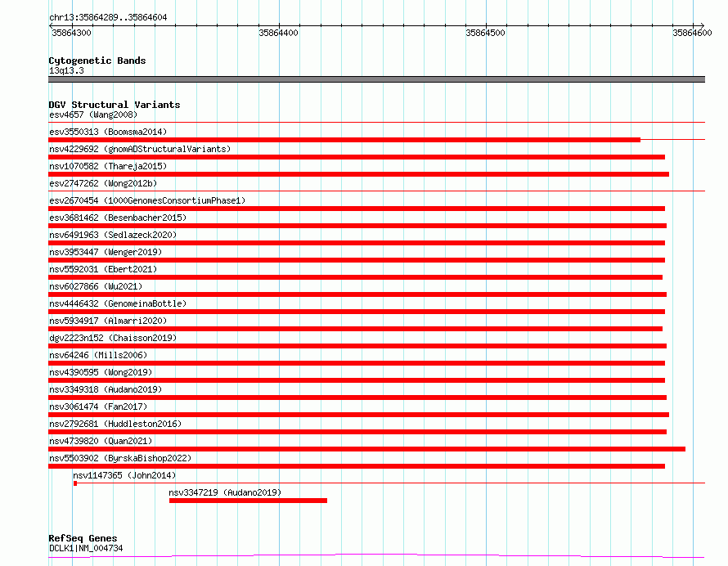Open the nsv4446432 (GenomeinaBottle) entry

coord(118,303)
